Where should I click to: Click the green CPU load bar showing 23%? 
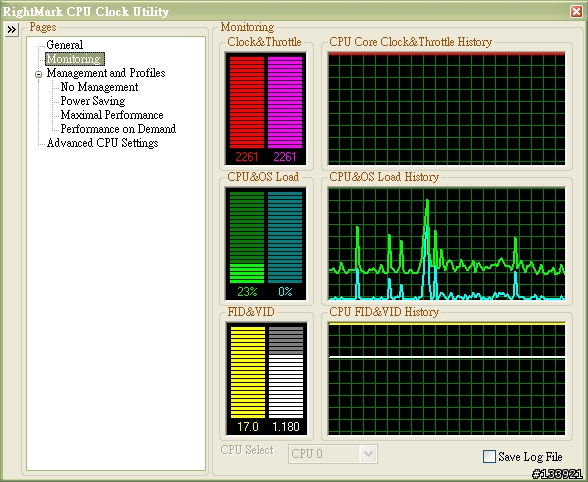(x=247, y=237)
